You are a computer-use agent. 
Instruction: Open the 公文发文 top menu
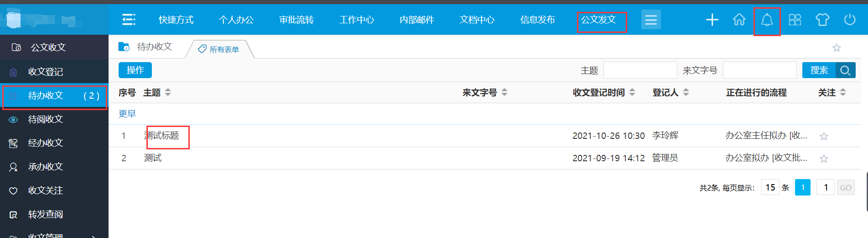point(598,20)
